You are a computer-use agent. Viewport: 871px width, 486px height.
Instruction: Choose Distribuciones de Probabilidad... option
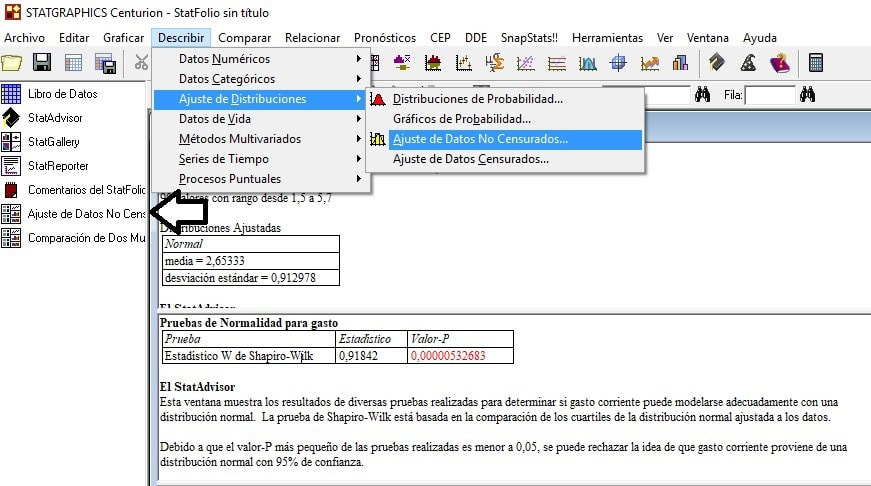click(505, 99)
